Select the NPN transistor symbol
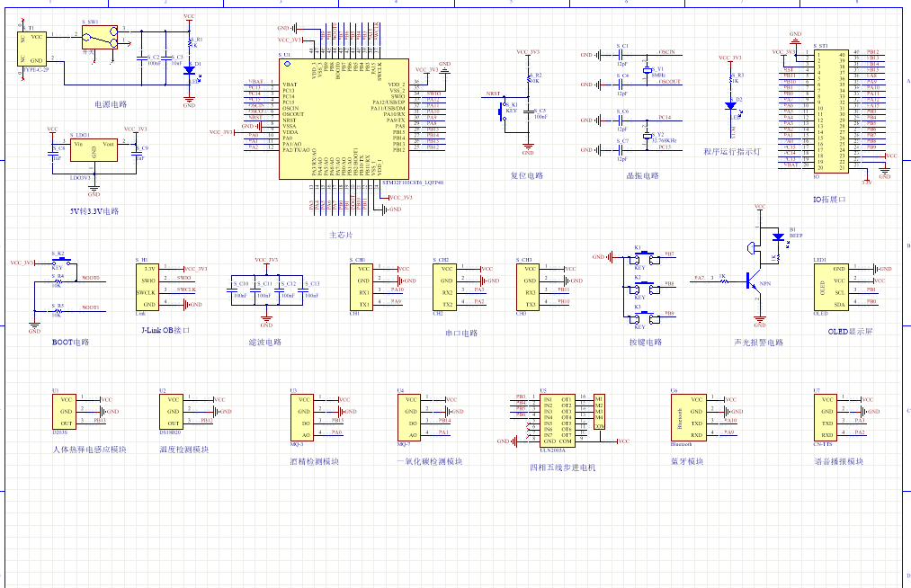The image size is (911, 588). tap(754, 281)
